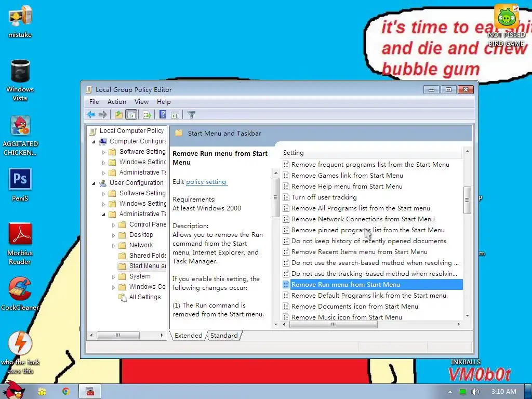Click the red toolbox taskbar button
This screenshot has height=399, width=532.
pos(90,392)
